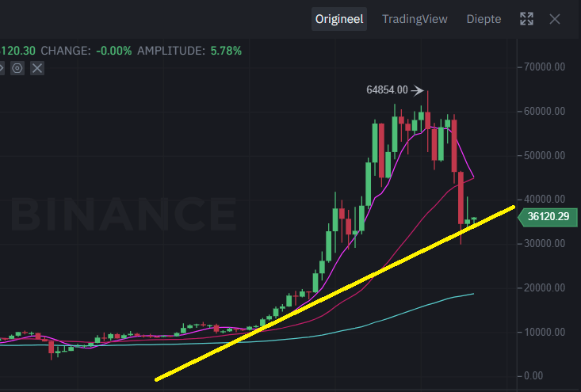The width and height of the screenshot is (581, 392).
Task: Click the current price label 36120.29
Action: 548,216
